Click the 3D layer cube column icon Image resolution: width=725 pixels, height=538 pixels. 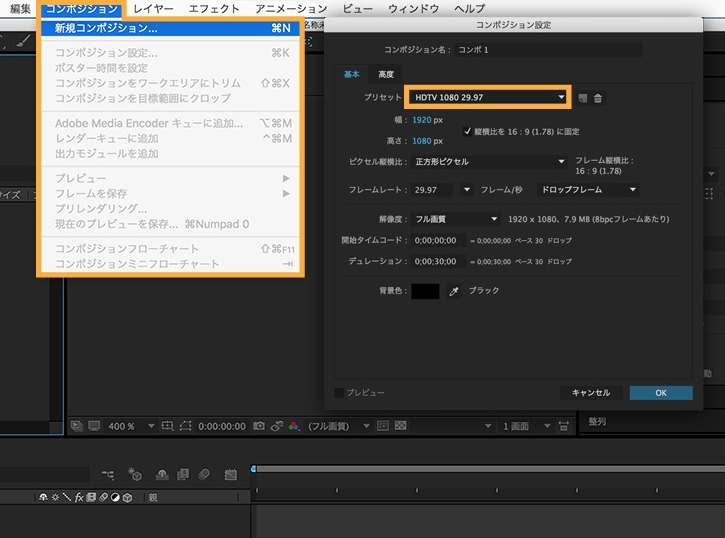128,497
